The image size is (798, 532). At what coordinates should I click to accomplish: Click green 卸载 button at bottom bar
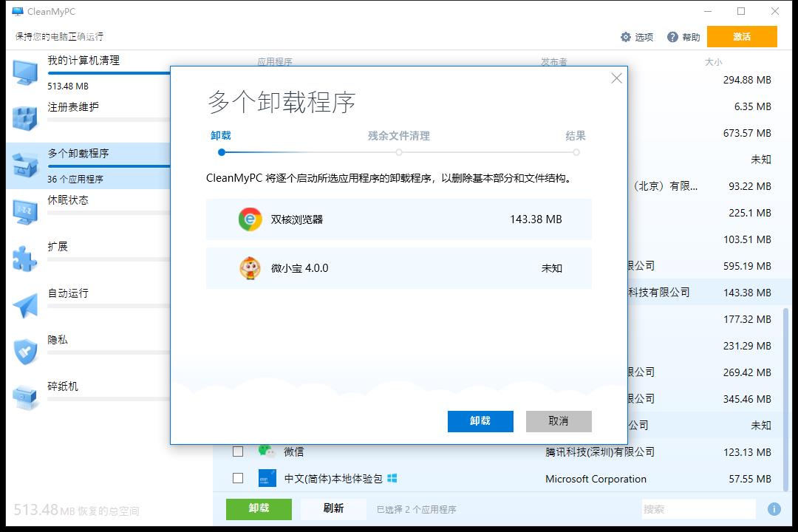[x=259, y=508]
